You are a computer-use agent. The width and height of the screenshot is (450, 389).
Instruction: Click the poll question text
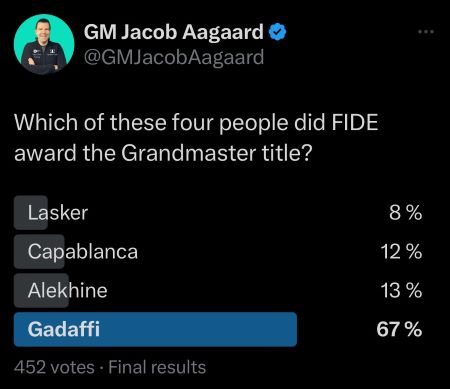pyautogui.click(x=196, y=138)
